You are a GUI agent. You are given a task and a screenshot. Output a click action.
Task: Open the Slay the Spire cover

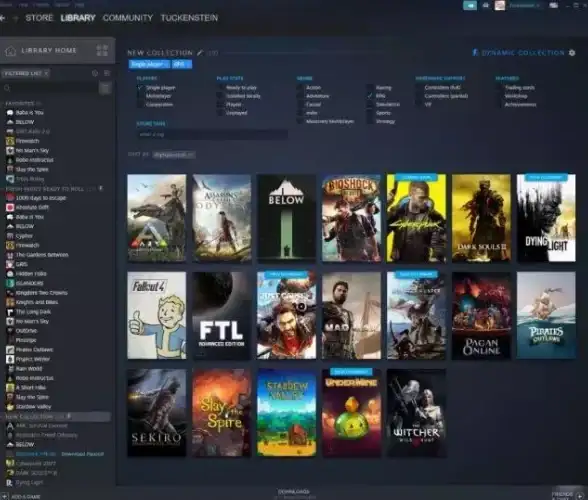point(222,413)
